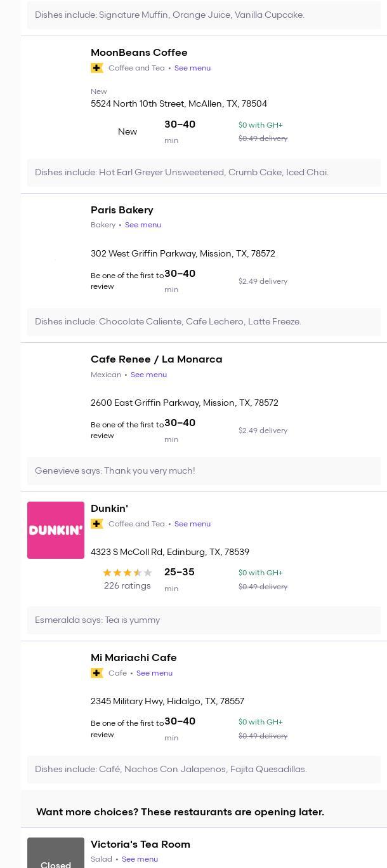Open See menu for Paris Bakery
Screen dimensions: 387x868
click(x=143, y=225)
